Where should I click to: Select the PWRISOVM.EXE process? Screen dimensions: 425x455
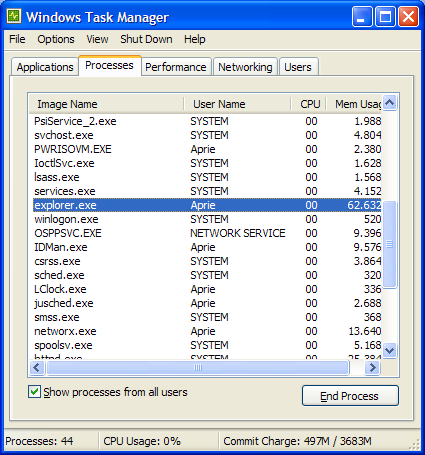207,149
